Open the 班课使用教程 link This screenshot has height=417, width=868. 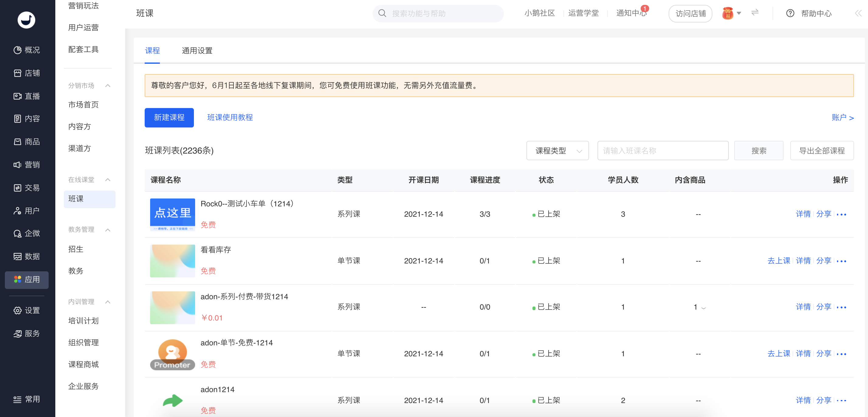[x=230, y=117]
